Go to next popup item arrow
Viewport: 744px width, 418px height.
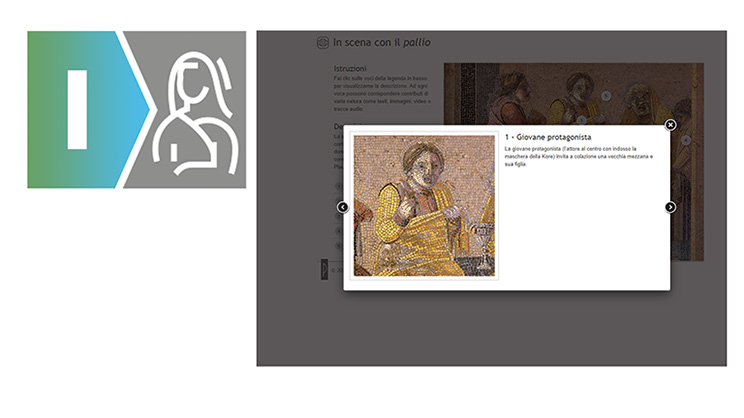point(670,207)
